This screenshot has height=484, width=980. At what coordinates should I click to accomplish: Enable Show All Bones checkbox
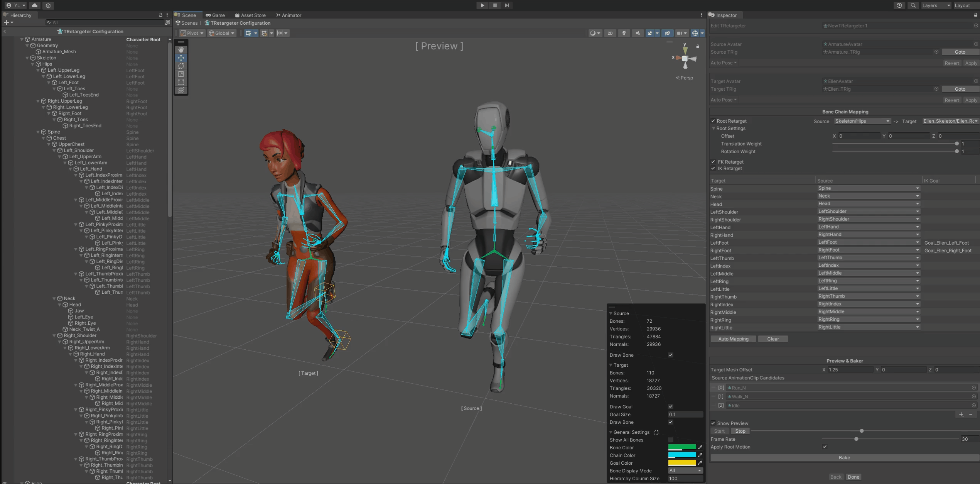click(x=671, y=440)
